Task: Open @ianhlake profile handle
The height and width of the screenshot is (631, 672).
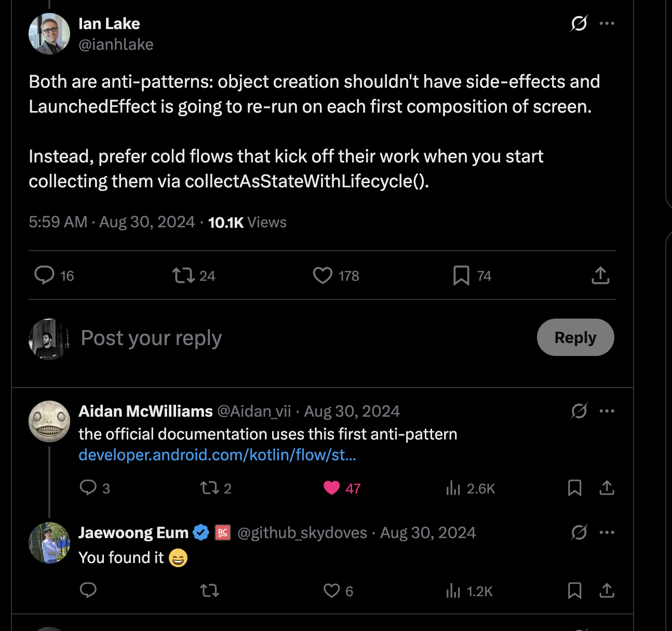Action: point(116,45)
